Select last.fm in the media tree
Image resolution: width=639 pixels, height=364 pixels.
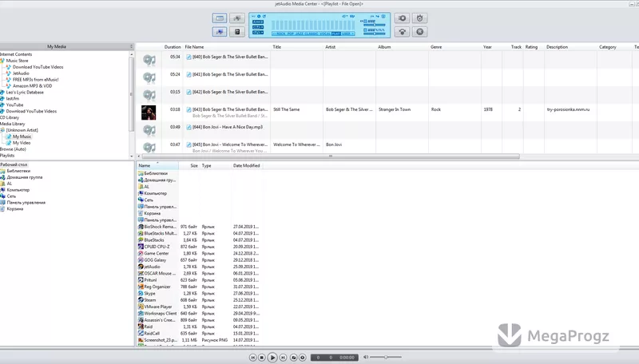pyautogui.click(x=13, y=98)
